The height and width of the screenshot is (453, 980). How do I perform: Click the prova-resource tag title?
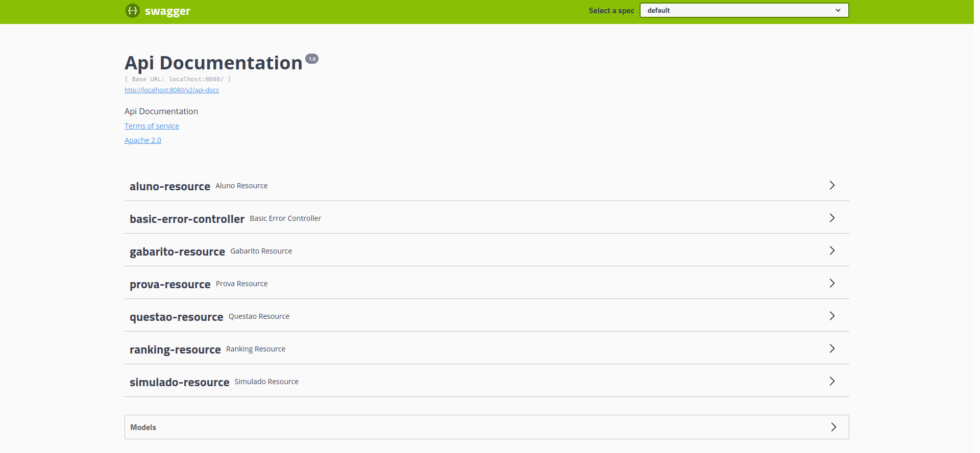pyautogui.click(x=170, y=284)
